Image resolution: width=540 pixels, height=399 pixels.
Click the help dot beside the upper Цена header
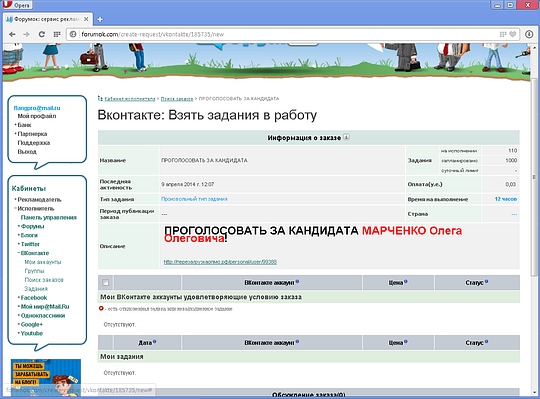pos(406,282)
